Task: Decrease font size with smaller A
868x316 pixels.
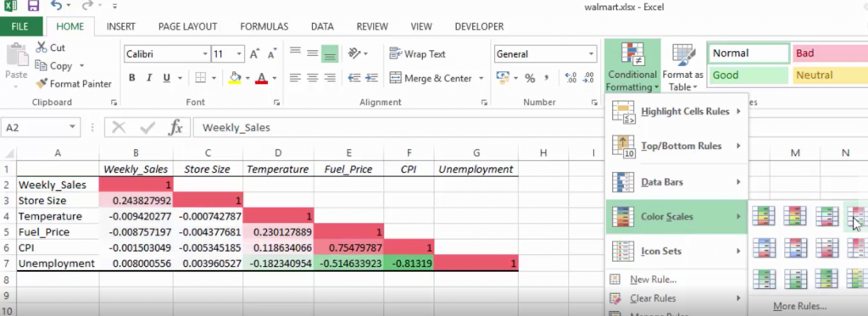Action: (272, 54)
